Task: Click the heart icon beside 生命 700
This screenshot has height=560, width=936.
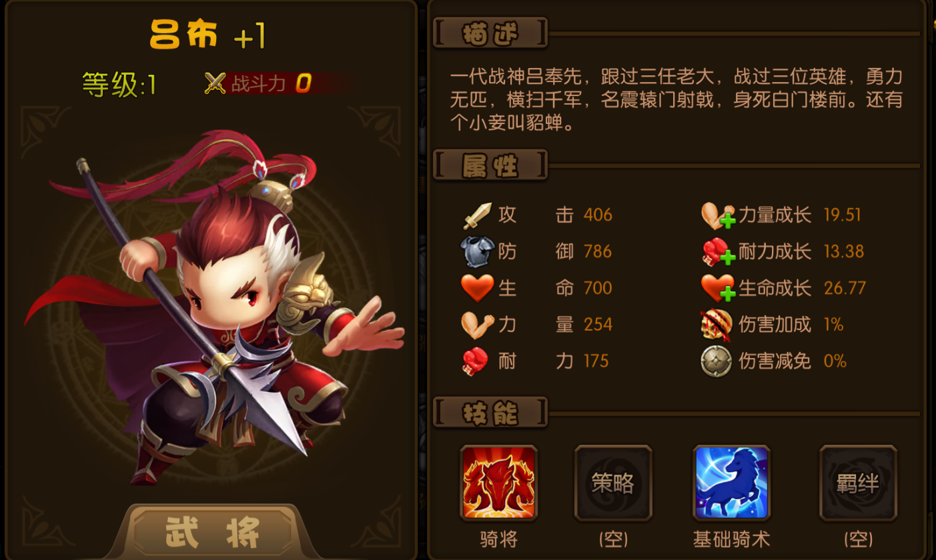Action: click(477, 288)
